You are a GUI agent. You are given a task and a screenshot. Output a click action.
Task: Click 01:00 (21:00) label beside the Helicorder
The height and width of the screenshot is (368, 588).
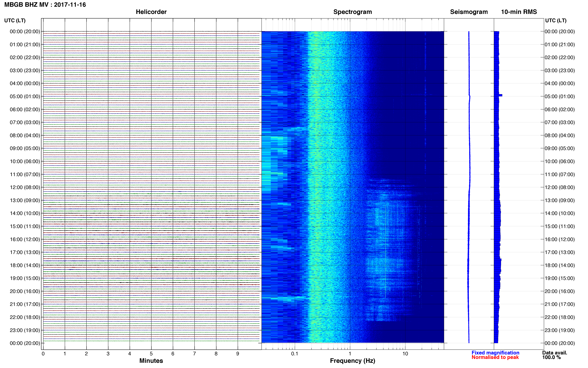pyautogui.click(x=25, y=45)
